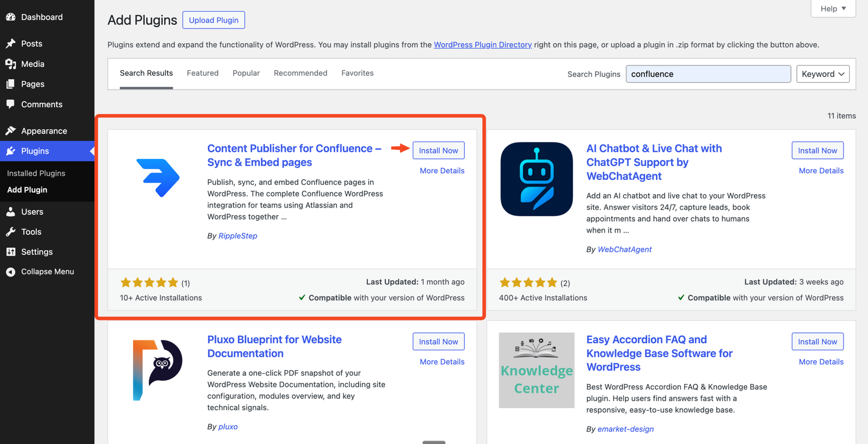Open RippleStep author link
The image size is (868, 444).
tap(238, 236)
